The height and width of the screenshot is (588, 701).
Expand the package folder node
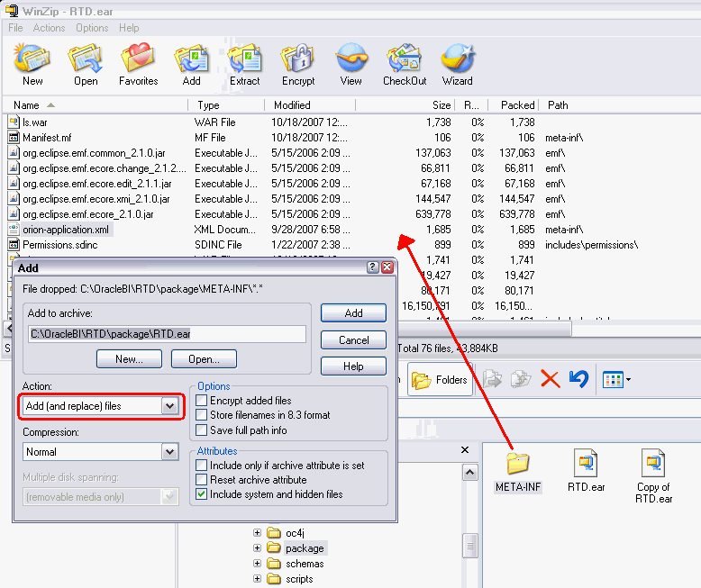point(257,547)
